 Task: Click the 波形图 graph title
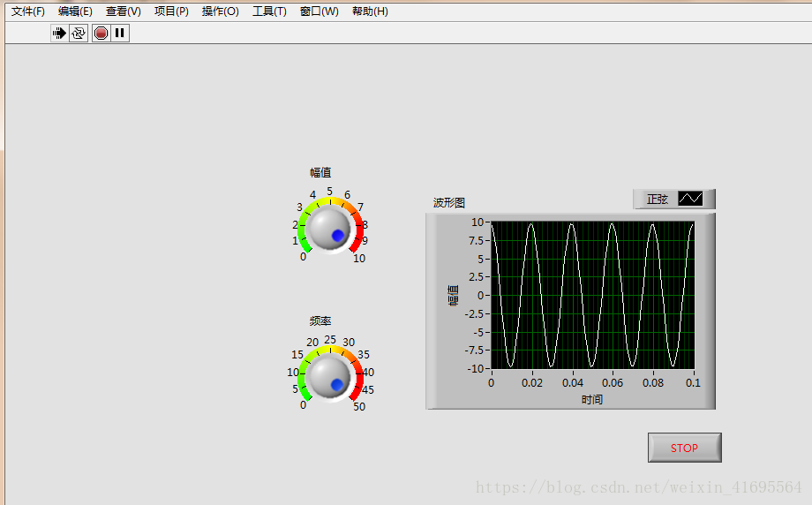point(449,202)
